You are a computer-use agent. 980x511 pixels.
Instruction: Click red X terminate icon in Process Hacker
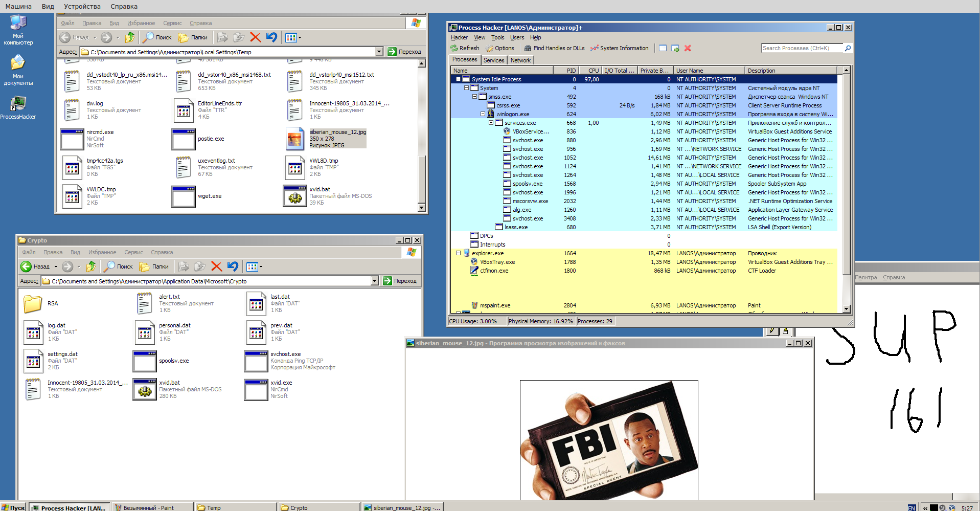click(x=688, y=48)
